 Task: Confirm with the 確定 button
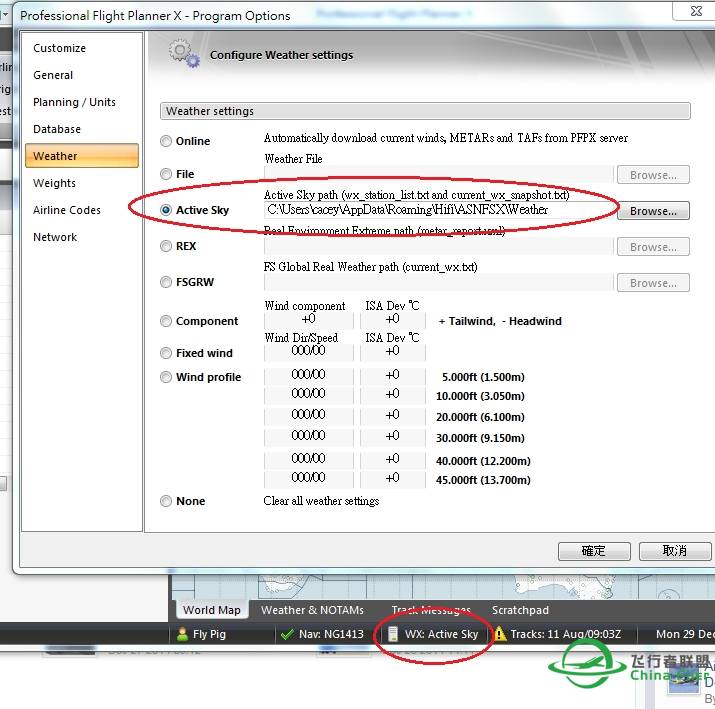[594, 551]
